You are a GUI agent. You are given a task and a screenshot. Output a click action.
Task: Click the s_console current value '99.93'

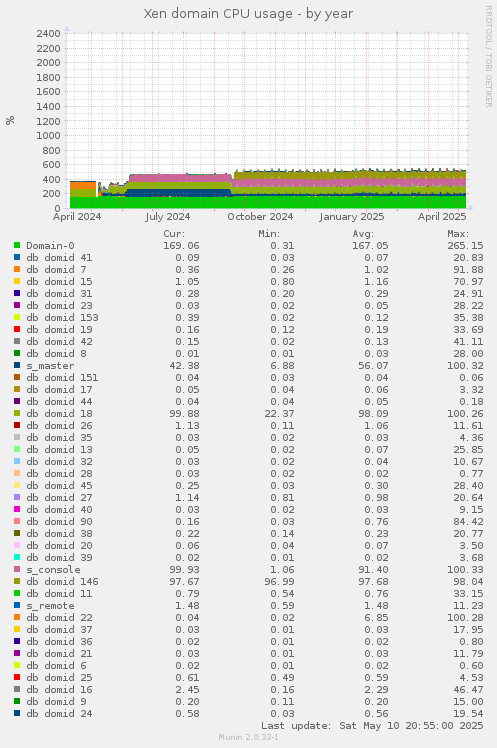184,570
